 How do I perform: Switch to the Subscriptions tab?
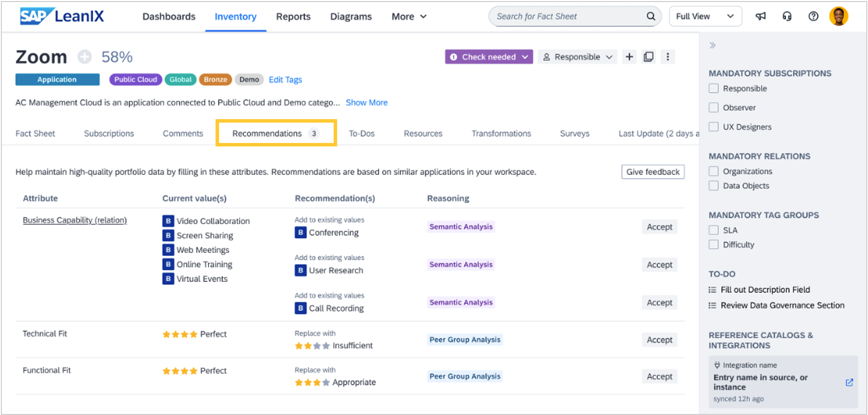[x=109, y=134]
